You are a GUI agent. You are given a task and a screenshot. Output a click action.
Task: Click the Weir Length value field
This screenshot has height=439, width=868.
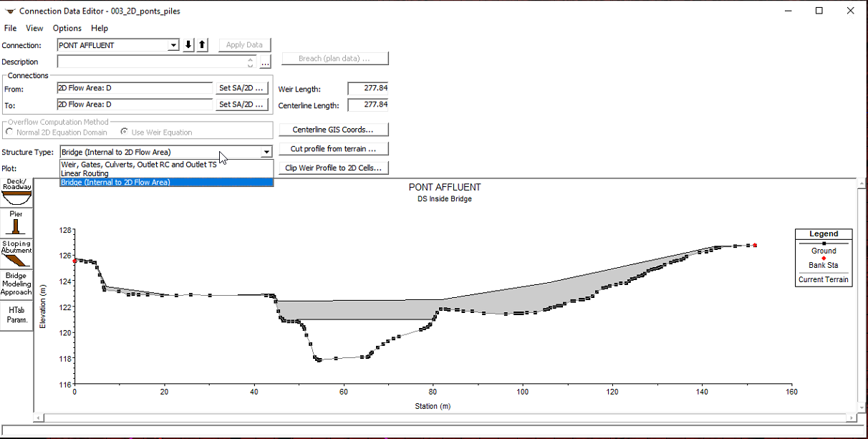click(x=367, y=89)
